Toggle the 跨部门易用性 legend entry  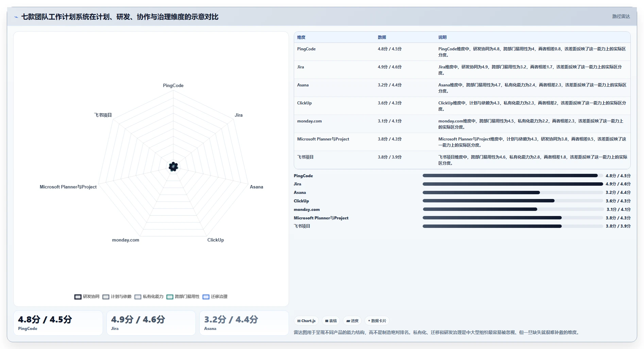tap(183, 297)
